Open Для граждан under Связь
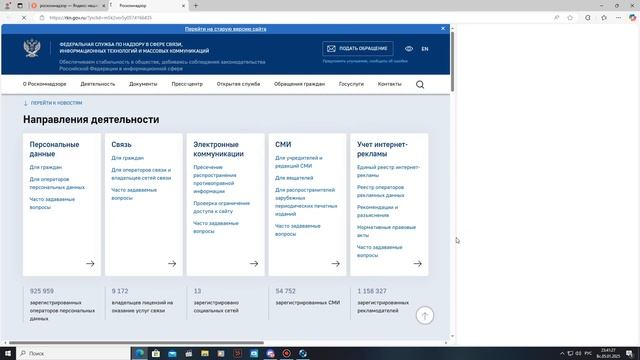The image size is (640, 360). [x=127, y=158]
